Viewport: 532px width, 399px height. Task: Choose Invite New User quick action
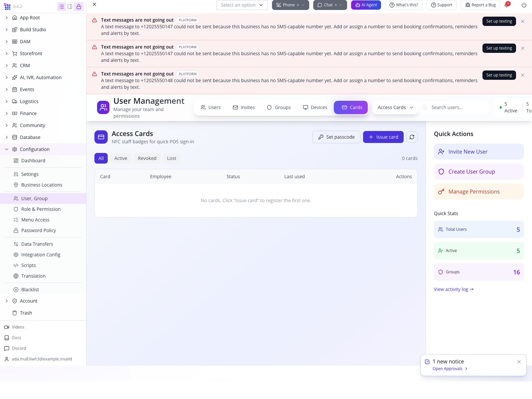coord(479,152)
